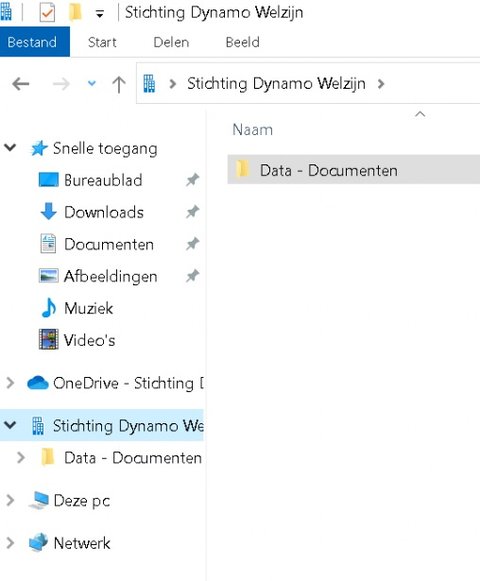480x581 pixels.
Task: Click the Deze pc computer icon
Action: (39, 500)
